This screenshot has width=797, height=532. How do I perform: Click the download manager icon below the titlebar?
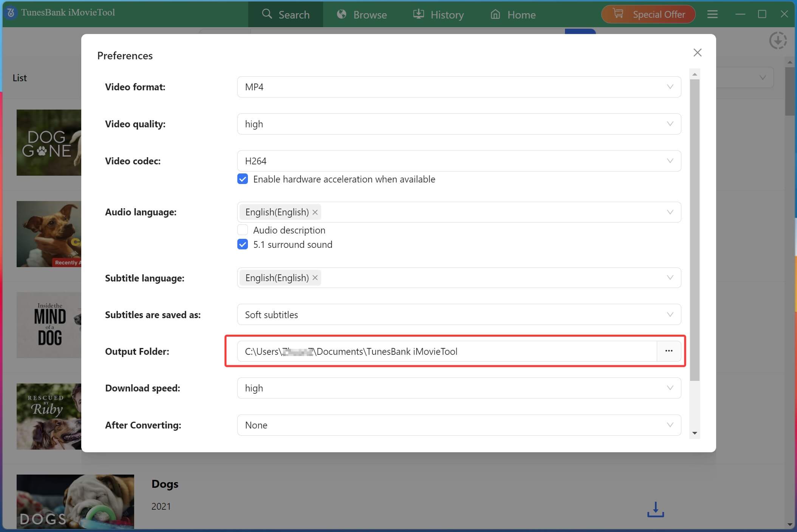pos(778,40)
